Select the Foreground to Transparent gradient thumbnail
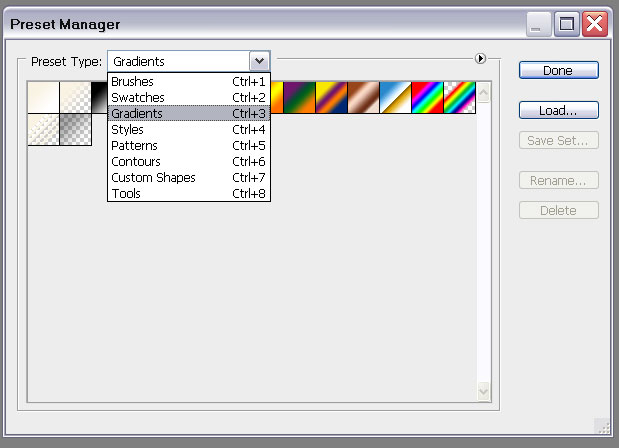The height and width of the screenshot is (448, 619). point(75,97)
